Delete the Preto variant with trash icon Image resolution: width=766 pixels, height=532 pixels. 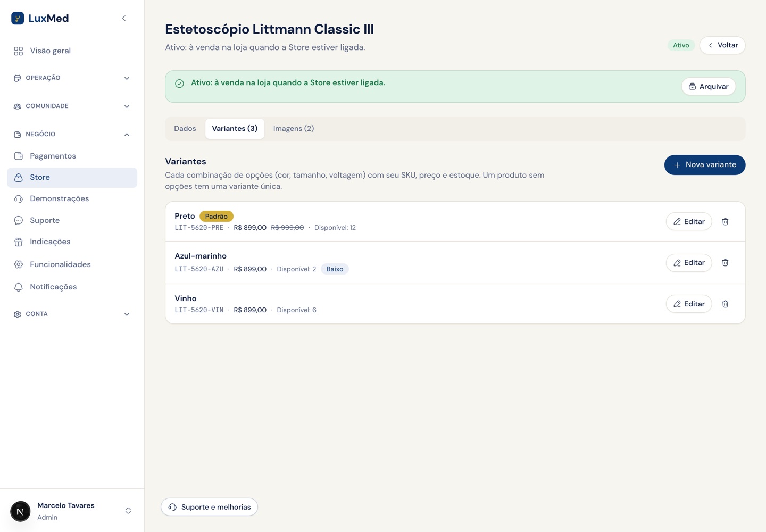(x=725, y=222)
